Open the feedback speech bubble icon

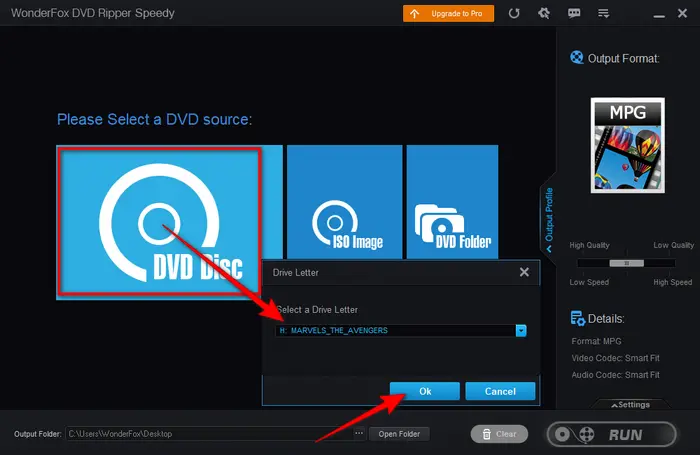tap(574, 13)
